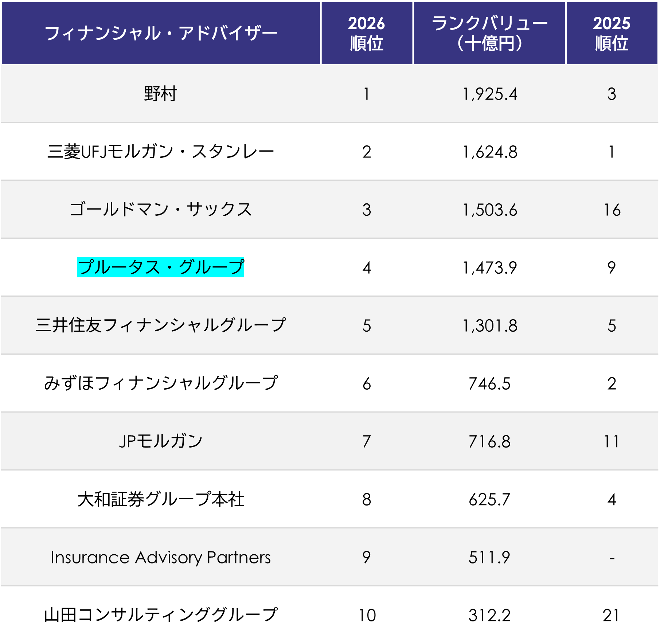Viewport: 660px width, 644px height.
Task: Select the 大和証券グループ本社 name cell
Action: [161, 499]
